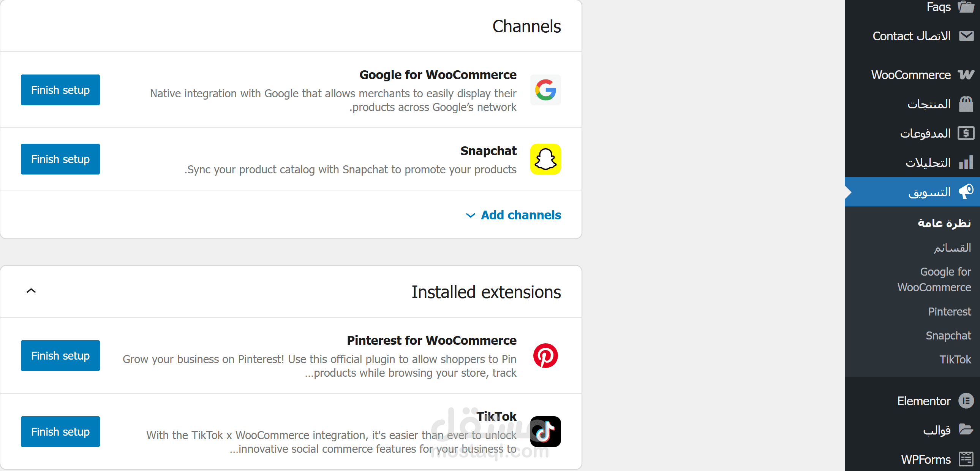980x471 pixels.
Task: Open Google for WooCommerce submenu item
Action: pos(934,279)
